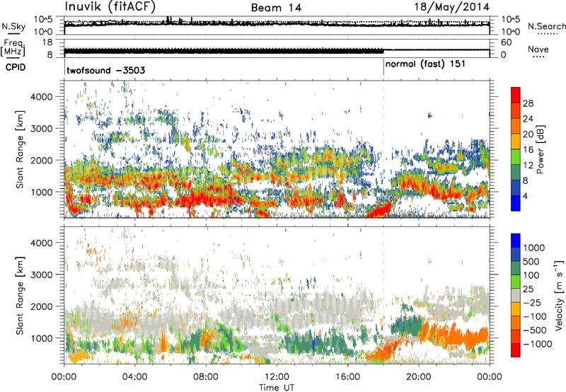Click the 'Slant Range [km]' label of power panel
Screen dimensions: 566x392
click(20, 149)
